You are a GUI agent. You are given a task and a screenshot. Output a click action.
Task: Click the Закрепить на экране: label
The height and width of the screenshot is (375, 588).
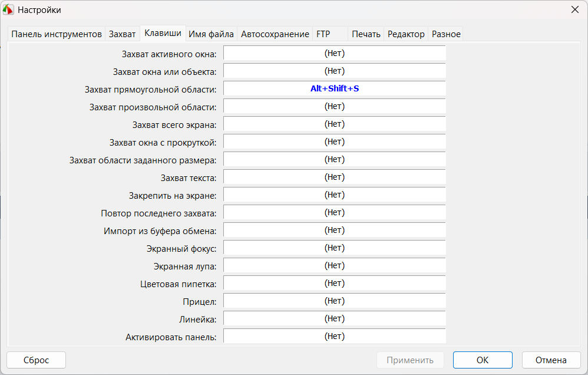click(x=173, y=196)
